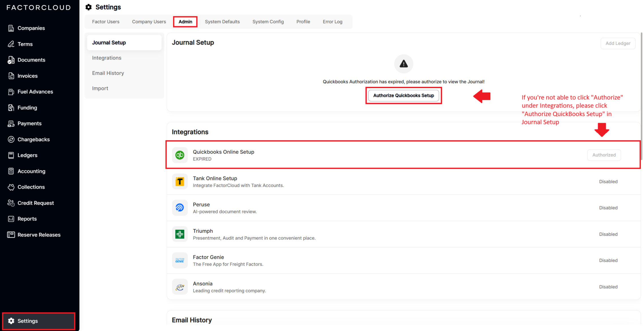Click the Funding icon in sidebar
Image resolution: width=644 pixels, height=331 pixels.
[x=11, y=108]
